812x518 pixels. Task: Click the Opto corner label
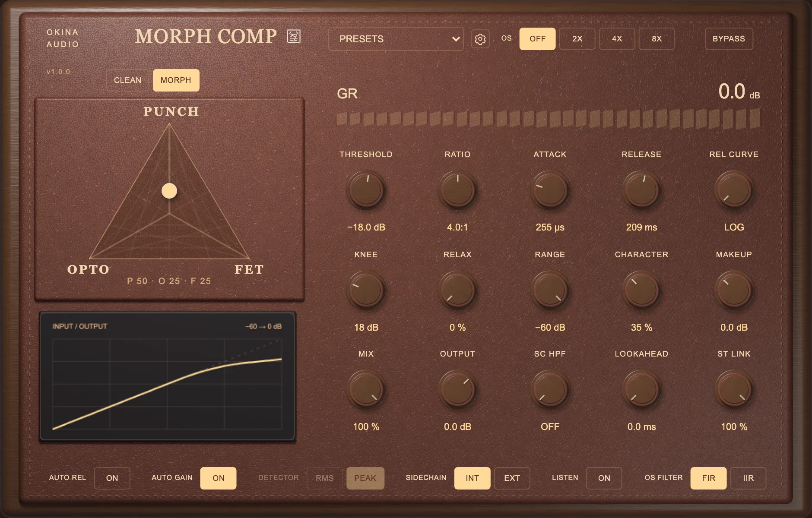click(89, 269)
